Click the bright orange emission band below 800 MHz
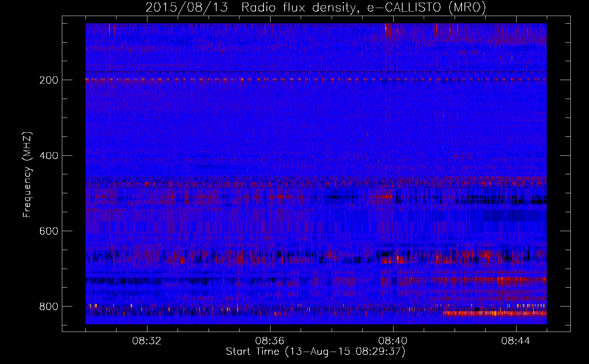The width and height of the screenshot is (589, 364). pyautogui.click(x=494, y=313)
